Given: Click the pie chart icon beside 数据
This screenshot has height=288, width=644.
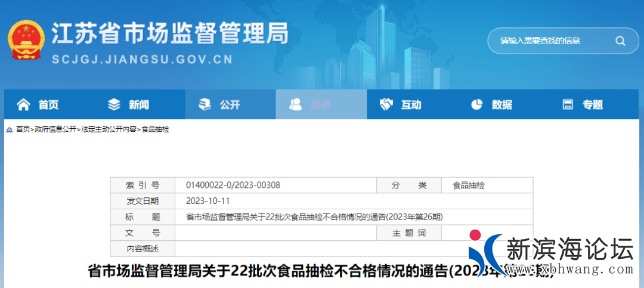Looking at the screenshot, I should (476, 105).
